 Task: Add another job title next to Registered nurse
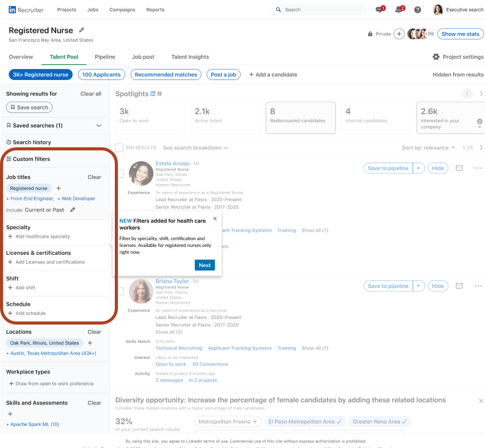tap(59, 188)
